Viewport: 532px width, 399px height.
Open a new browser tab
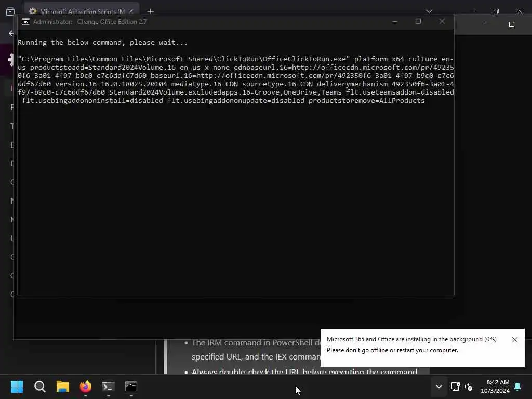(150, 11)
